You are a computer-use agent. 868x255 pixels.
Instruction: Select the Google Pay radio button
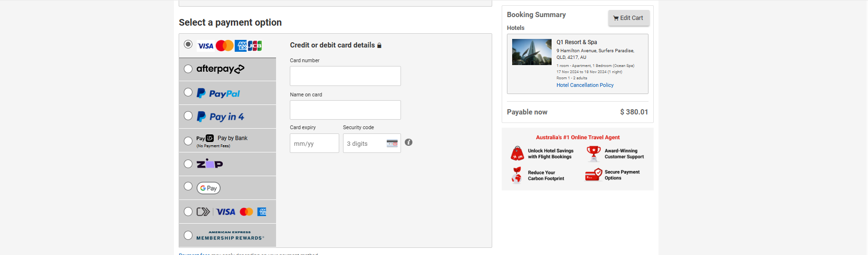click(188, 186)
